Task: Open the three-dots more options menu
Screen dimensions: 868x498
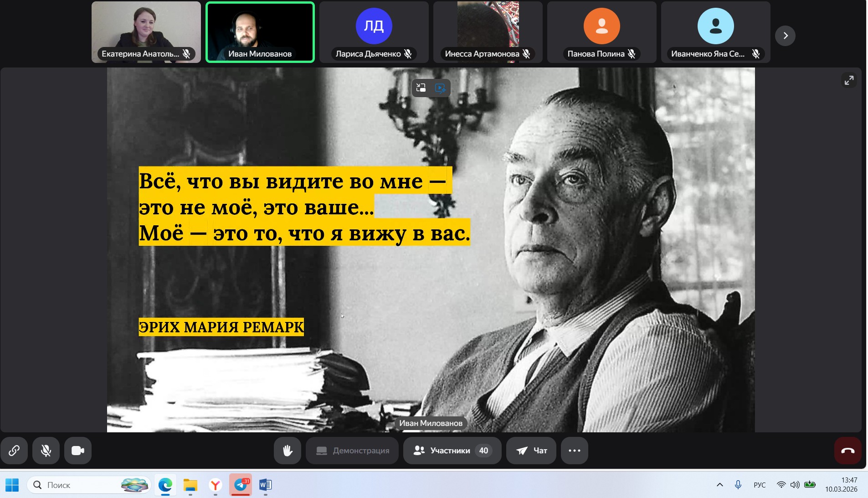Action: [575, 451]
